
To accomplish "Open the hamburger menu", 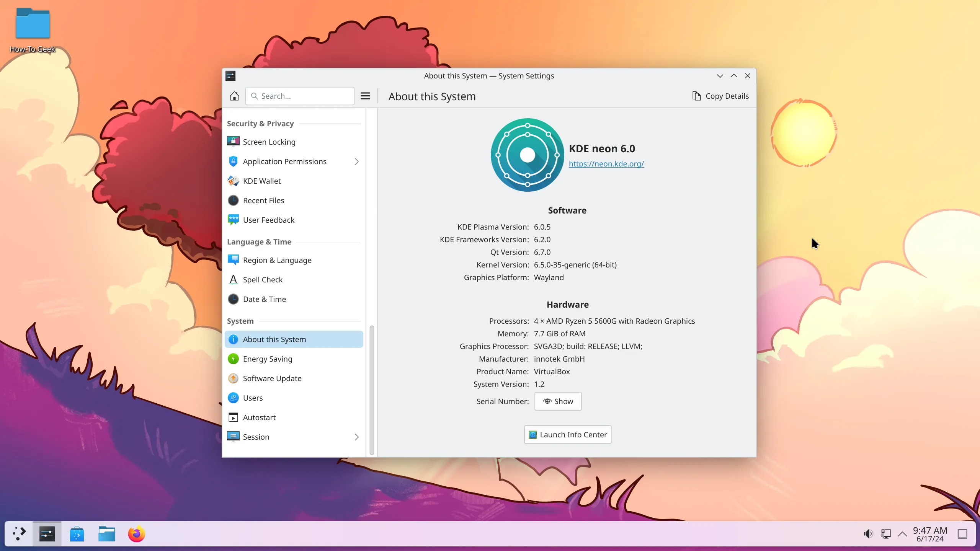I will click(365, 96).
